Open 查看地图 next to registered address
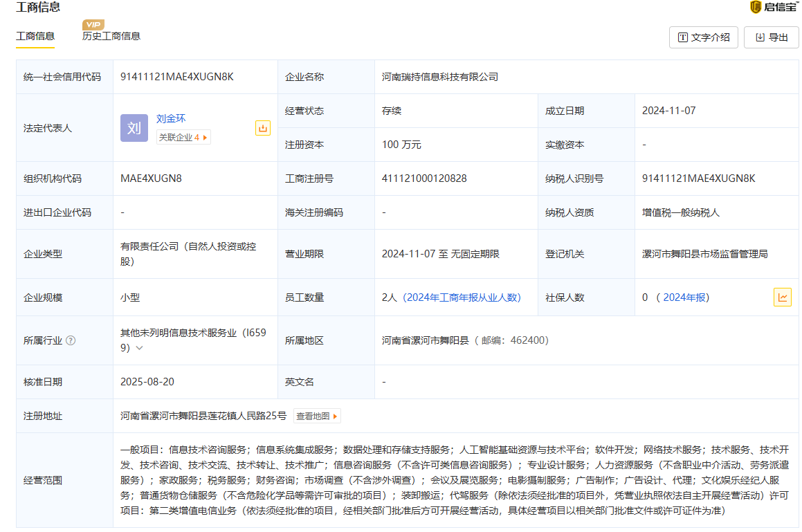Screen dimensions: 802x532 click(317, 416)
